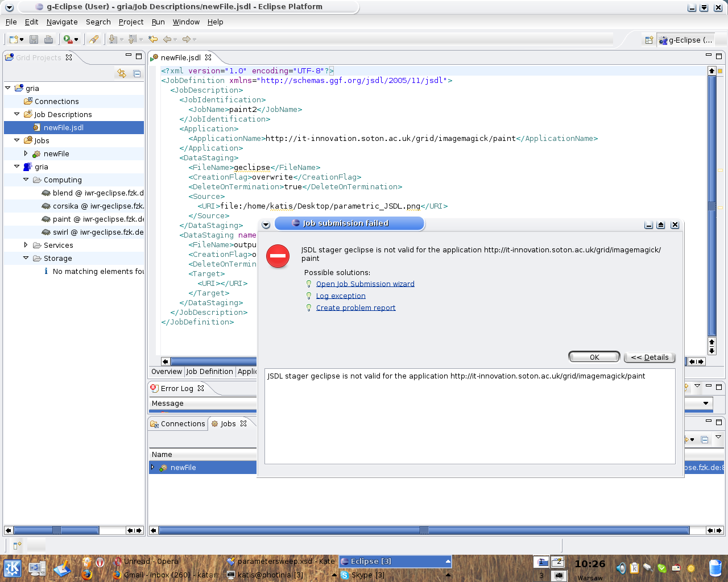Click the Firefox icon in taskbar
This screenshot has height=582, width=728.
tap(86, 575)
